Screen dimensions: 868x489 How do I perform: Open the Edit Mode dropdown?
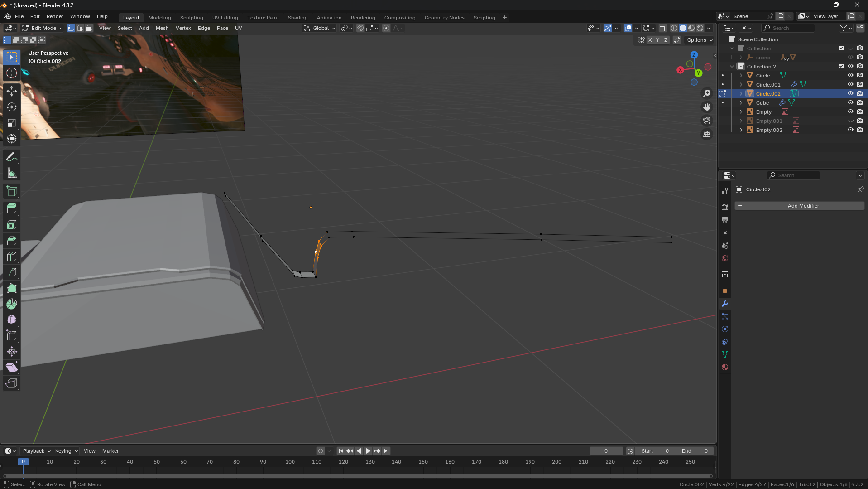click(43, 28)
